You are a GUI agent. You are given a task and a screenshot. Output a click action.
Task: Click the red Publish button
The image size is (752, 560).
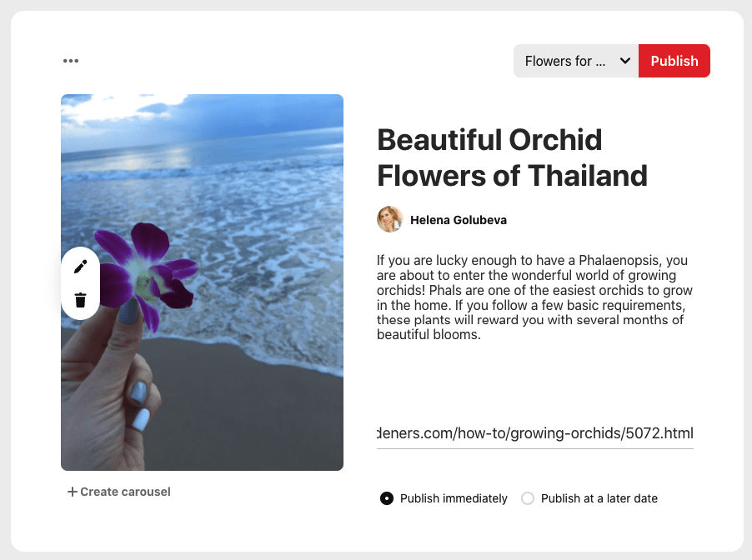tap(674, 61)
